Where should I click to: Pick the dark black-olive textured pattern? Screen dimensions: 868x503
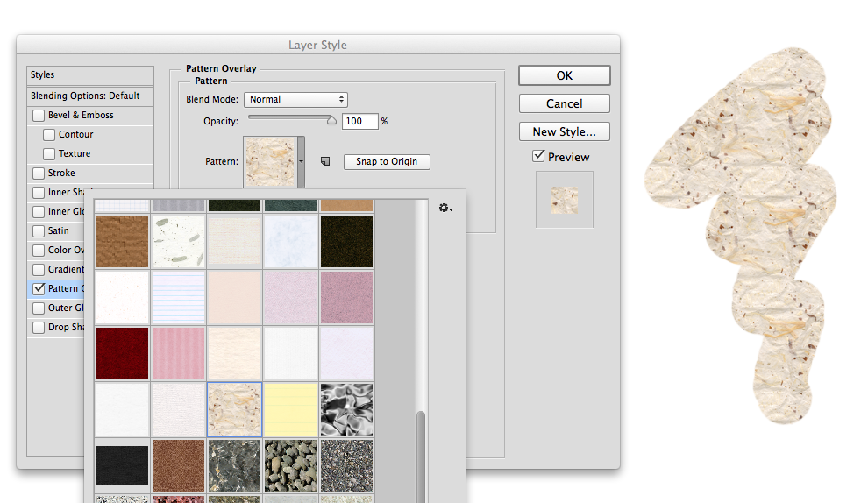point(346,242)
